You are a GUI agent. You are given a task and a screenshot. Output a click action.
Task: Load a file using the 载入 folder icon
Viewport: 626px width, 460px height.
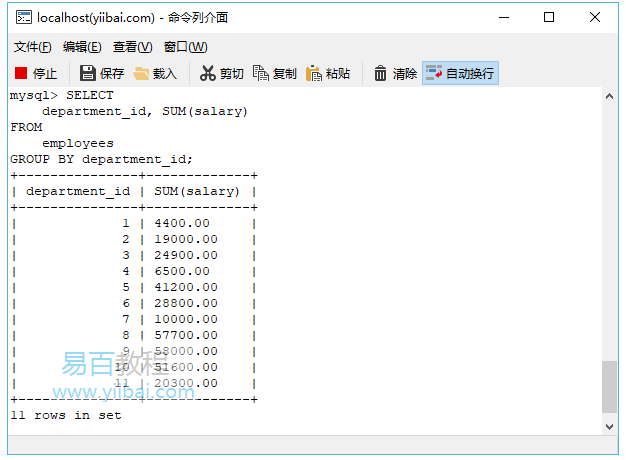141,73
